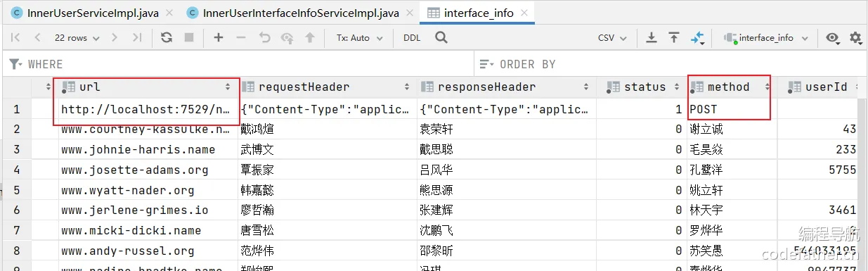Select the www.andy-russel.org cell
The image size is (868, 271).
(147, 251)
